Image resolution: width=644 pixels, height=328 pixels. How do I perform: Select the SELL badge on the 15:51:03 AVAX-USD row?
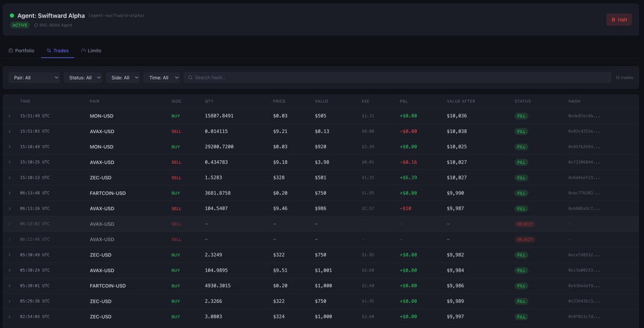pyautogui.click(x=176, y=131)
